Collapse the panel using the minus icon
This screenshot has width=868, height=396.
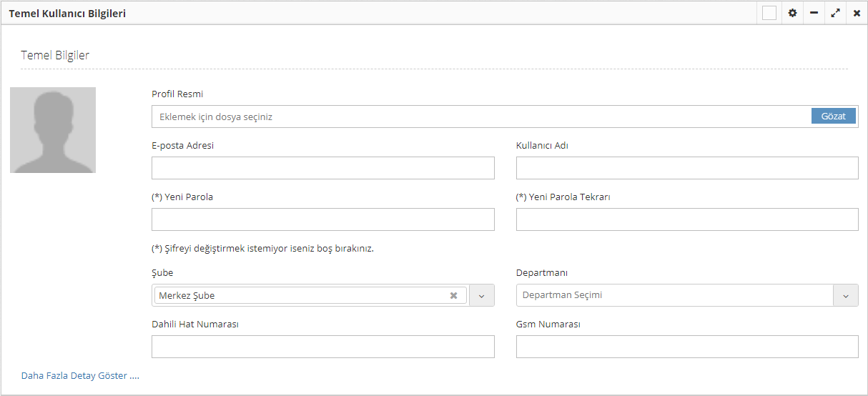814,13
